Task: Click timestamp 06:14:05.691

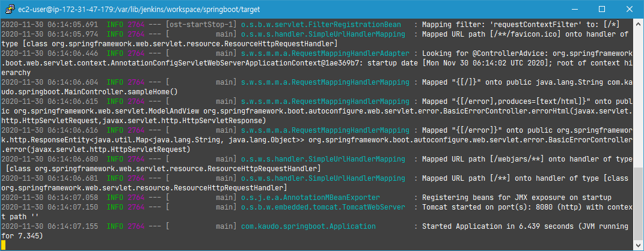Action: (x=74, y=24)
